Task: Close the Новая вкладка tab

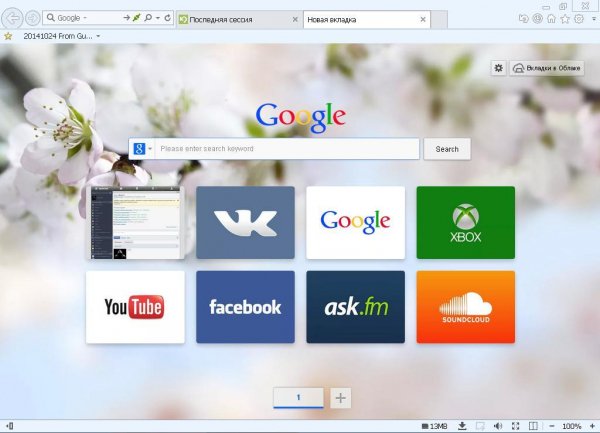Action: point(423,20)
